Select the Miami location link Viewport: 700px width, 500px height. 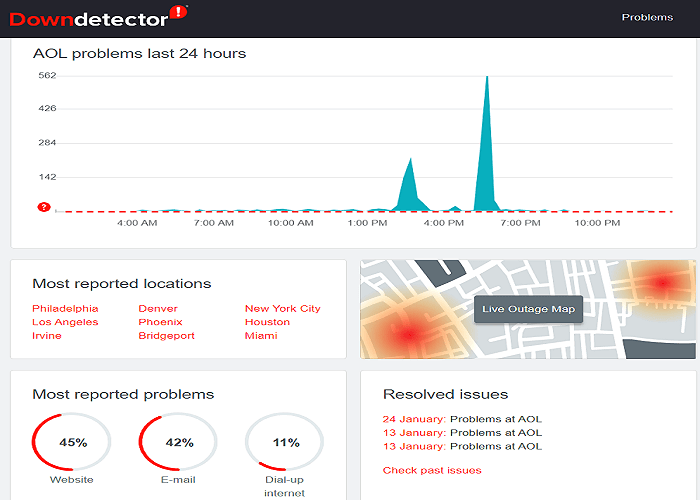261,335
